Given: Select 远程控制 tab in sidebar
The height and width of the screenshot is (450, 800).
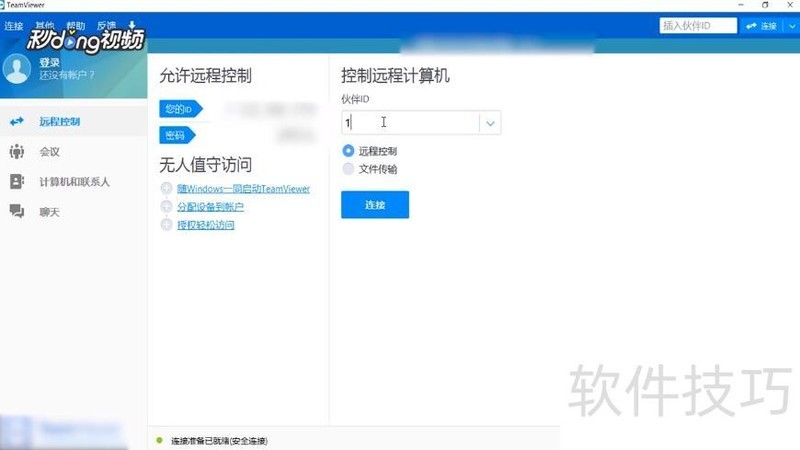Looking at the screenshot, I should [73, 121].
